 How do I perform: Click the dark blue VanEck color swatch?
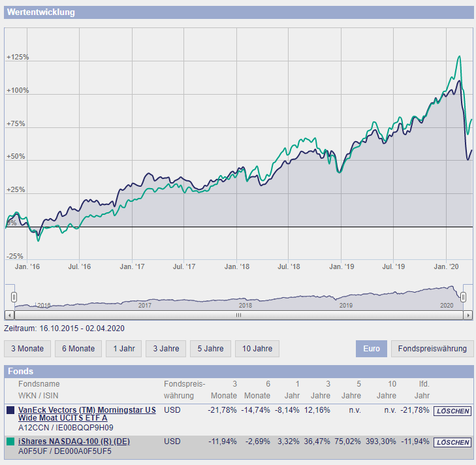(10, 410)
